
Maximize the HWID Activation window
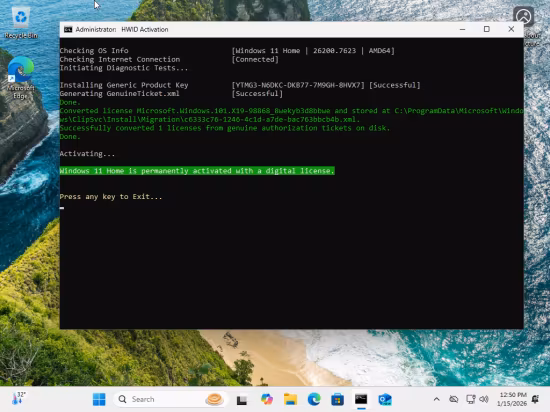point(487,29)
